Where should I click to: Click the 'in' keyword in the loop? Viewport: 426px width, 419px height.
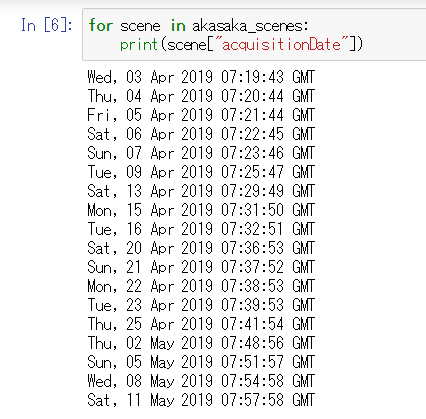pos(178,25)
